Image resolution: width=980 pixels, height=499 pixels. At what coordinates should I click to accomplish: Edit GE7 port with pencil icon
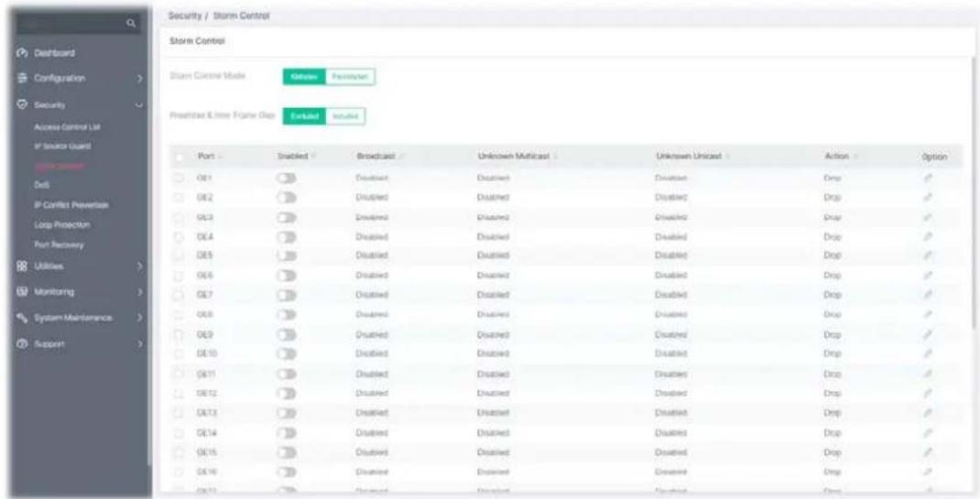coord(928,295)
